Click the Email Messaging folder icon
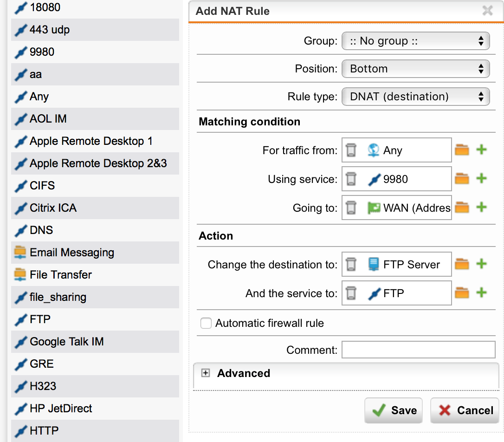The image size is (504, 442). pyautogui.click(x=20, y=253)
